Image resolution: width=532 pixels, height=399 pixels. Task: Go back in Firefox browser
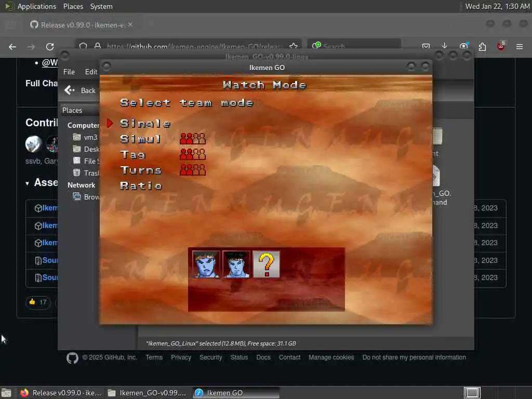[12, 46]
